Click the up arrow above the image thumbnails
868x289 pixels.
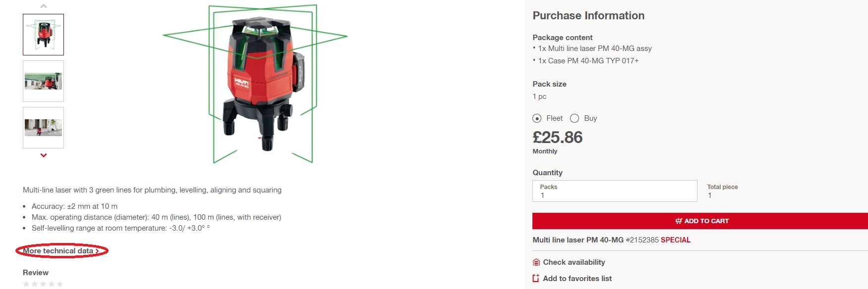[43, 5]
